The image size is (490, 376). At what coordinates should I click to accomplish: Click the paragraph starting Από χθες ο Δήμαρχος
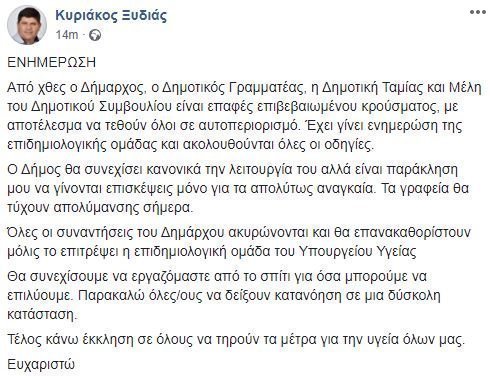(244, 116)
